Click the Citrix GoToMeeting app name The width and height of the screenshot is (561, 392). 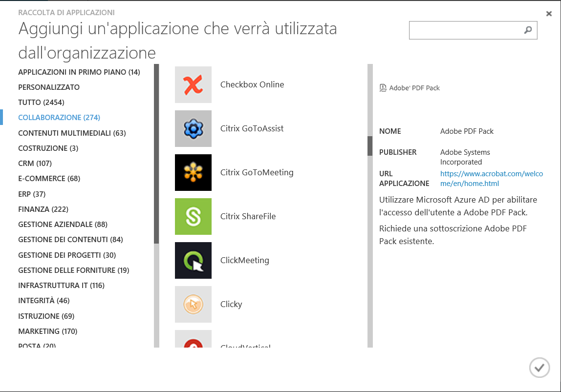[257, 173]
